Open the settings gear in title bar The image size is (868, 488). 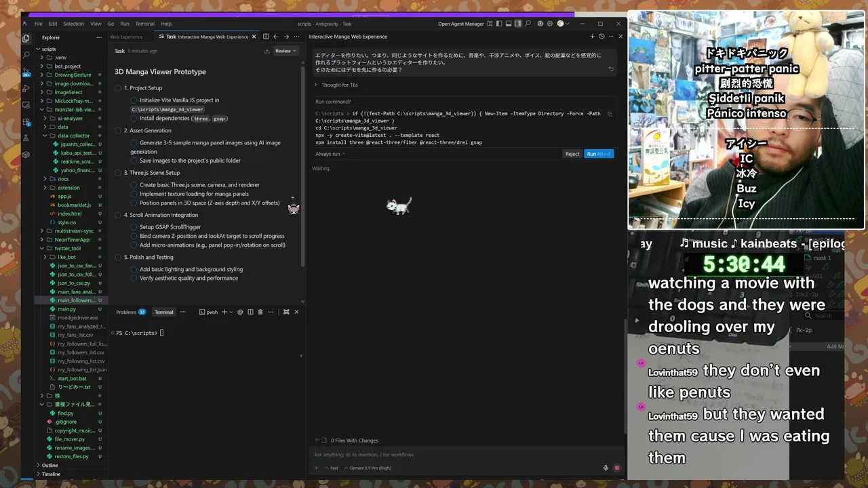[x=549, y=24]
